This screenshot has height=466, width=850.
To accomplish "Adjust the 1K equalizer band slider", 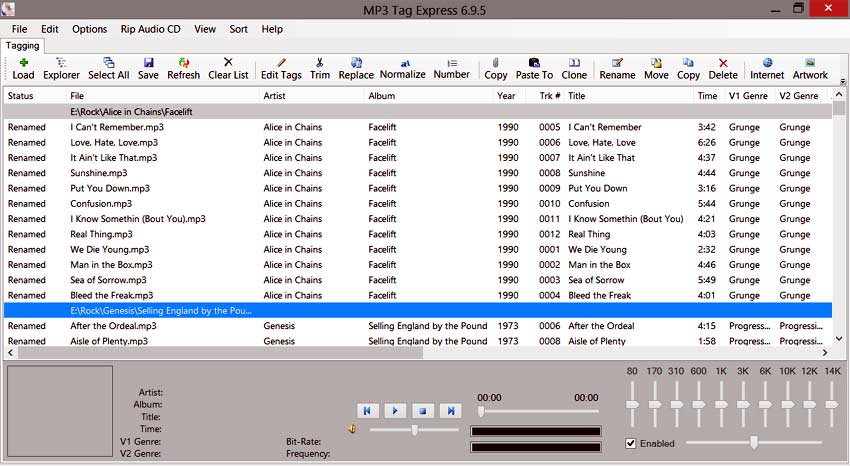I will [x=721, y=404].
